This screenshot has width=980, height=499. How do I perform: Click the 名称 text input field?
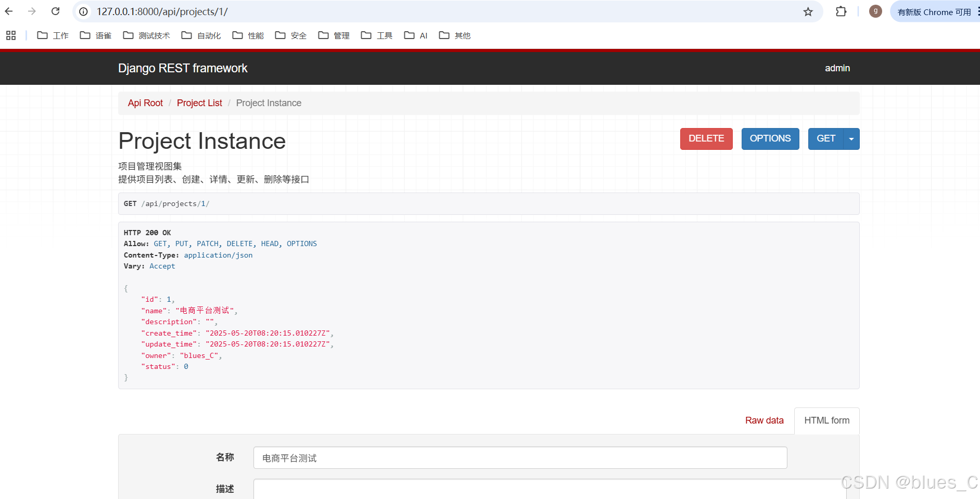pos(519,458)
